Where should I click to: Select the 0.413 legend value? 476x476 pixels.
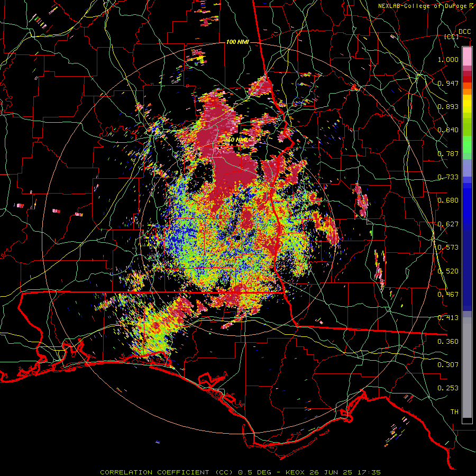point(448,318)
